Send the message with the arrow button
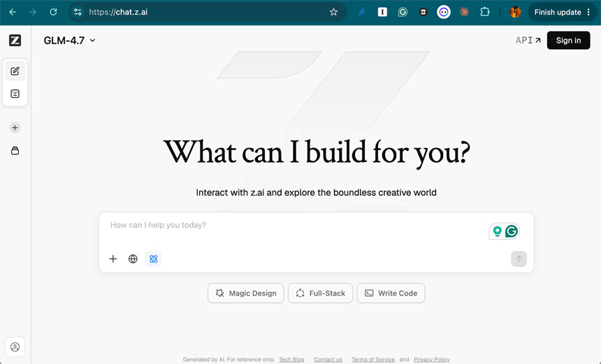Viewport: 601px width, 364px height. [x=519, y=259]
